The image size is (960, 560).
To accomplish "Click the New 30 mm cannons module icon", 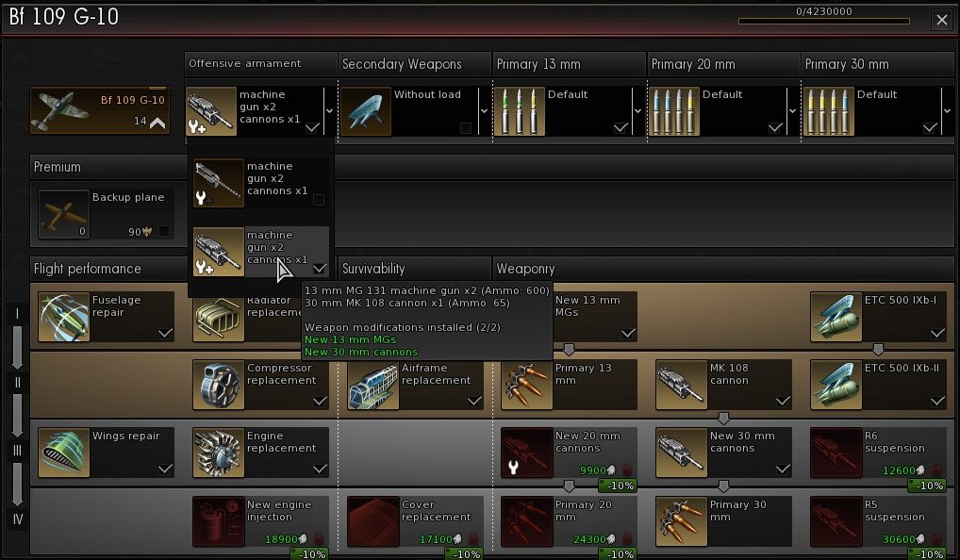I will [682, 453].
